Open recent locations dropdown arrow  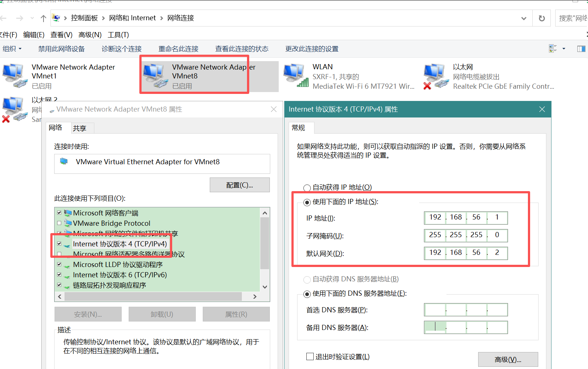coord(32,18)
